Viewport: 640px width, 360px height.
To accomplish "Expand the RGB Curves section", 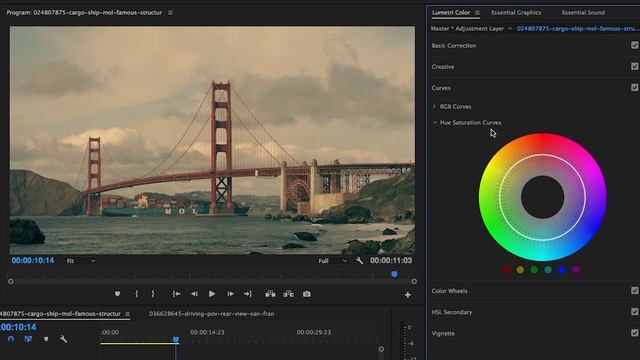I will (434, 107).
